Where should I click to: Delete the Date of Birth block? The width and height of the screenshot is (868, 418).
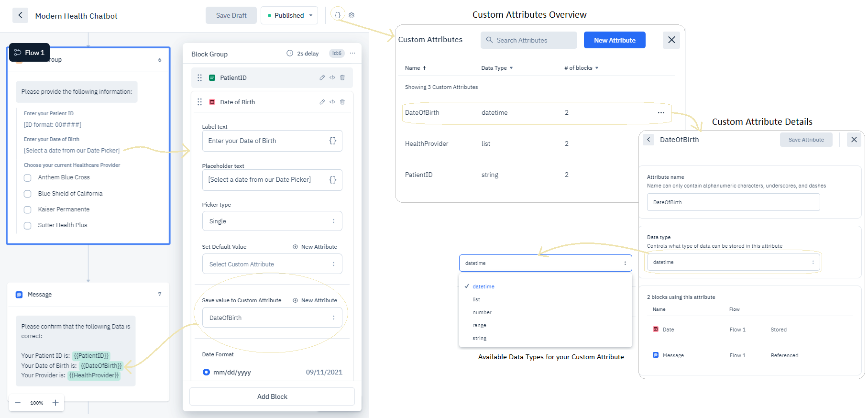[x=342, y=102]
